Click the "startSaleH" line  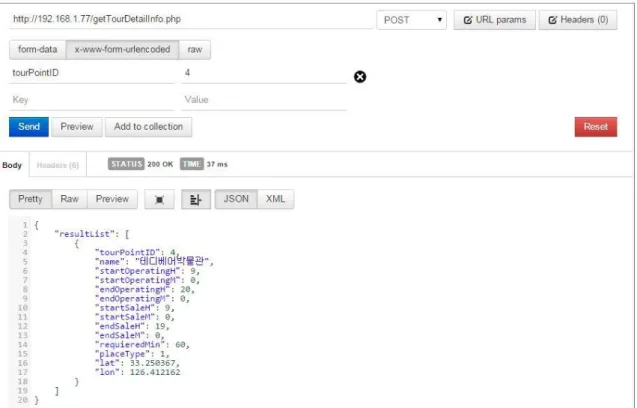134,308
